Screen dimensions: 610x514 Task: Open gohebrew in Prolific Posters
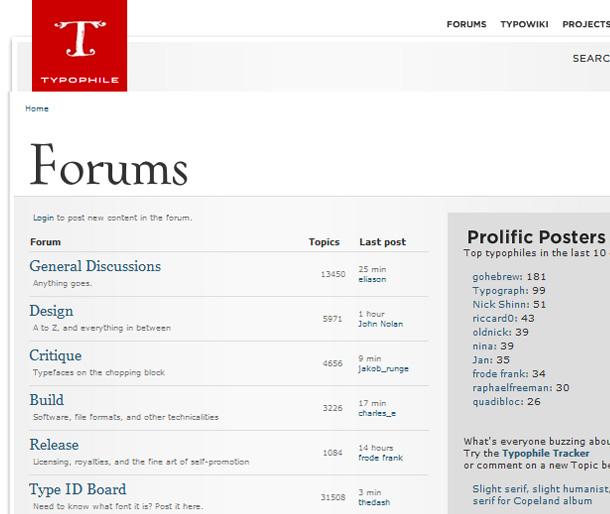[x=497, y=277]
